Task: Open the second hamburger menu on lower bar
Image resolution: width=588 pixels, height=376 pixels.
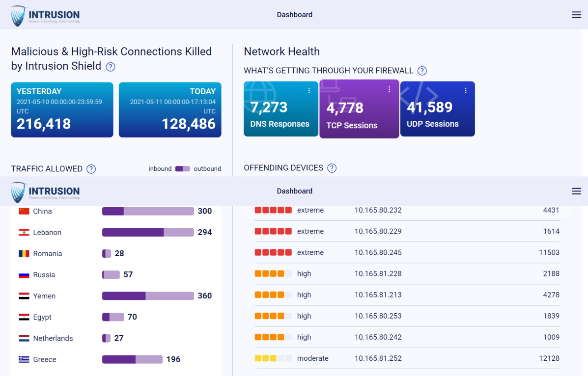Action: click(x=576, y=191)
